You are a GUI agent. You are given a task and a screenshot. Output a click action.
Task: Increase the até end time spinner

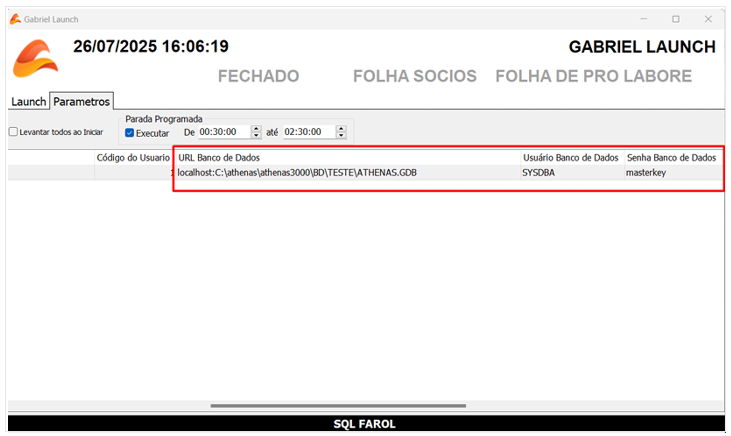coord(341,129)
